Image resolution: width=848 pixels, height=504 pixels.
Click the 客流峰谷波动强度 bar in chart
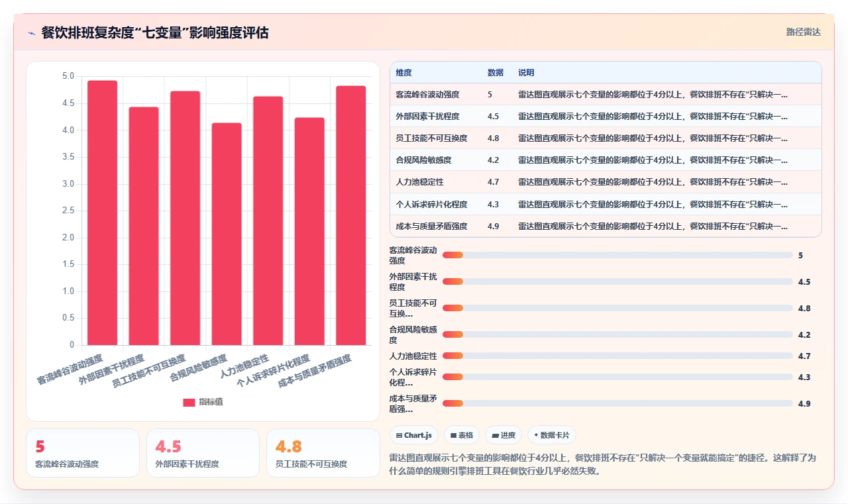click(102, 213)
